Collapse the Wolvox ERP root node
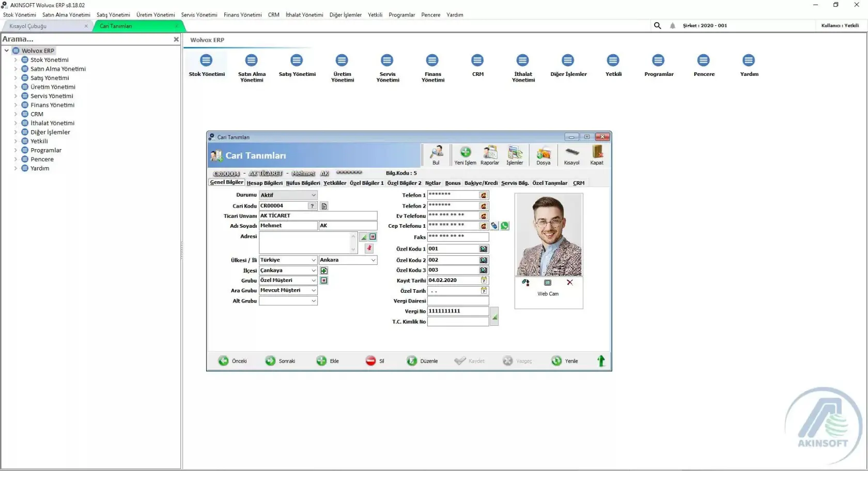 [7, 51]
